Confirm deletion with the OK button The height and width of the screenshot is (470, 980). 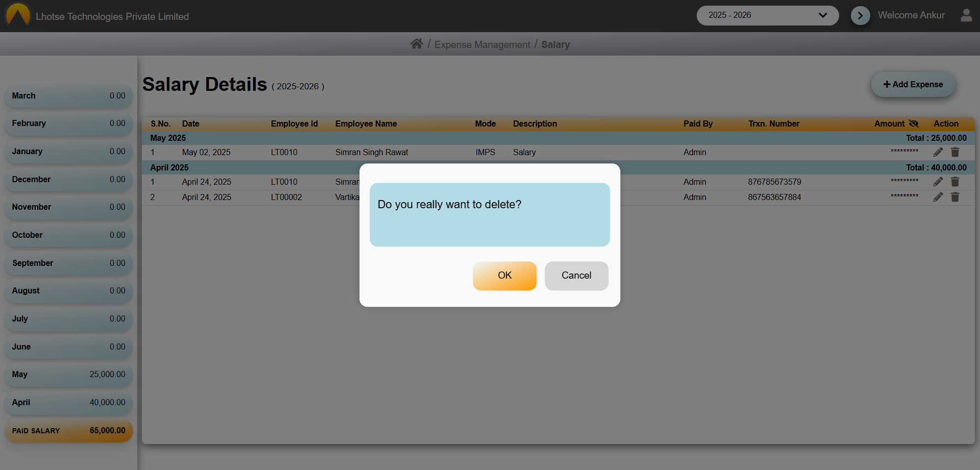point(504,276)
